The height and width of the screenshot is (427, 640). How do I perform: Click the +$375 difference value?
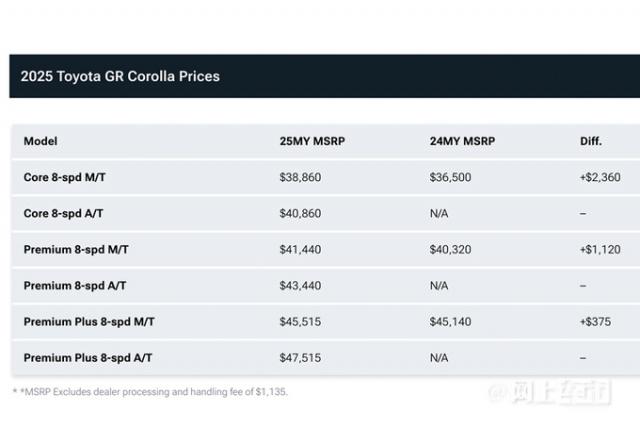coord(594,321)
